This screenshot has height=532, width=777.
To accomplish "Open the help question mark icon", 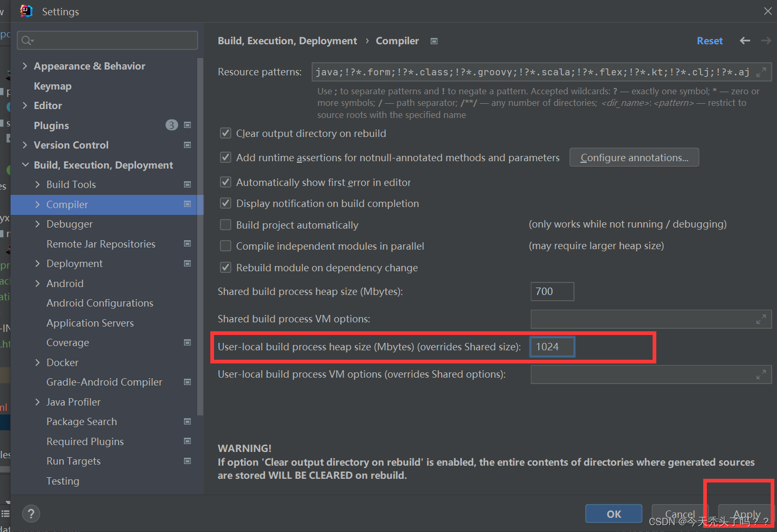I will coord(31,514).
